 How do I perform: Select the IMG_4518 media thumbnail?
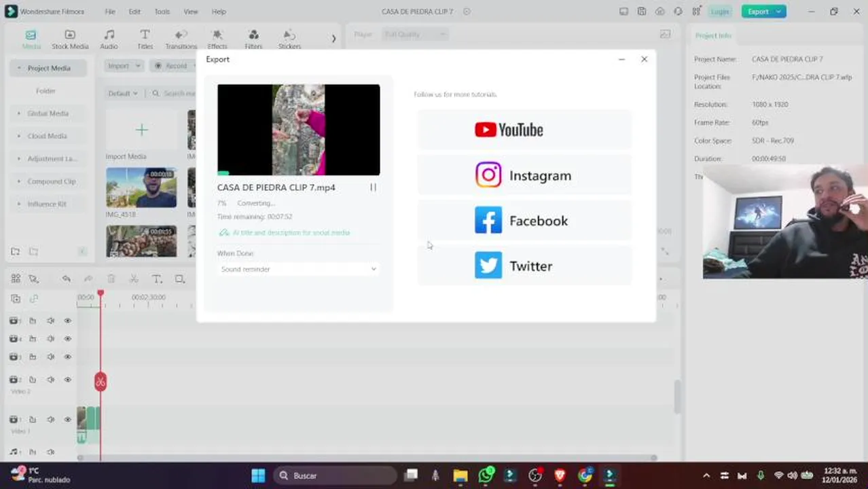141,187
